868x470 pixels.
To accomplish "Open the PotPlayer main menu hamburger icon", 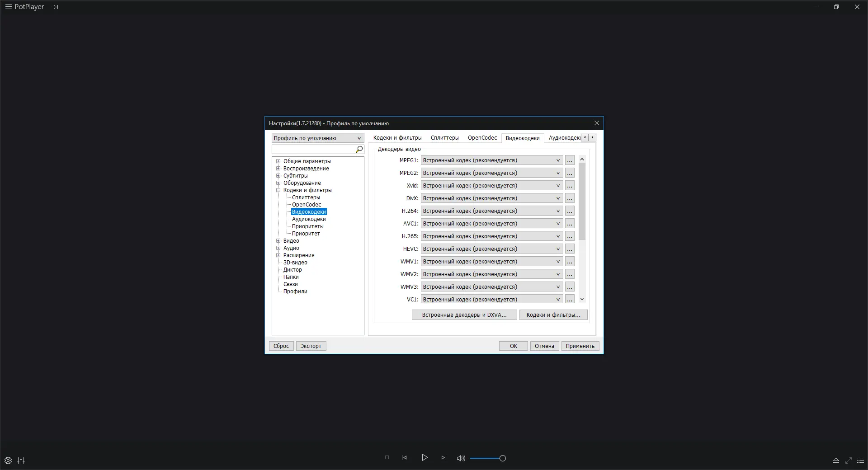I will pos(8,7).
